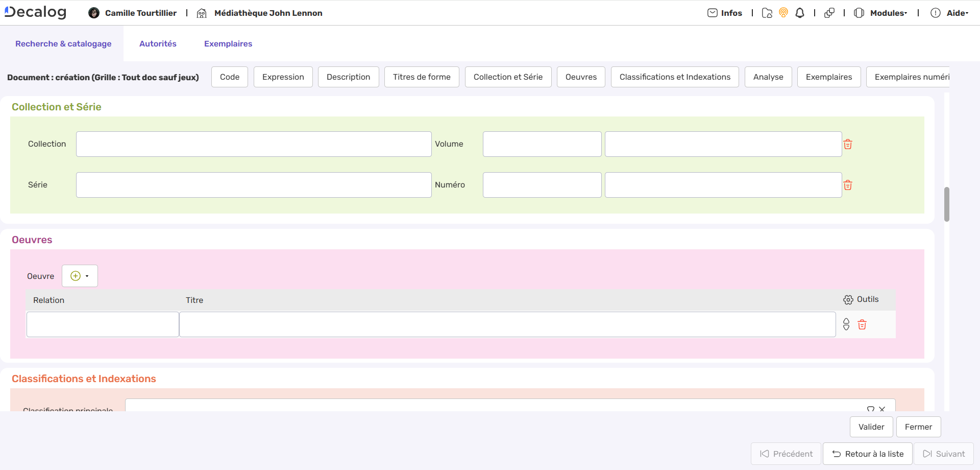
Task: Click inside the Volume input field
Action: (x=542, y=144)
